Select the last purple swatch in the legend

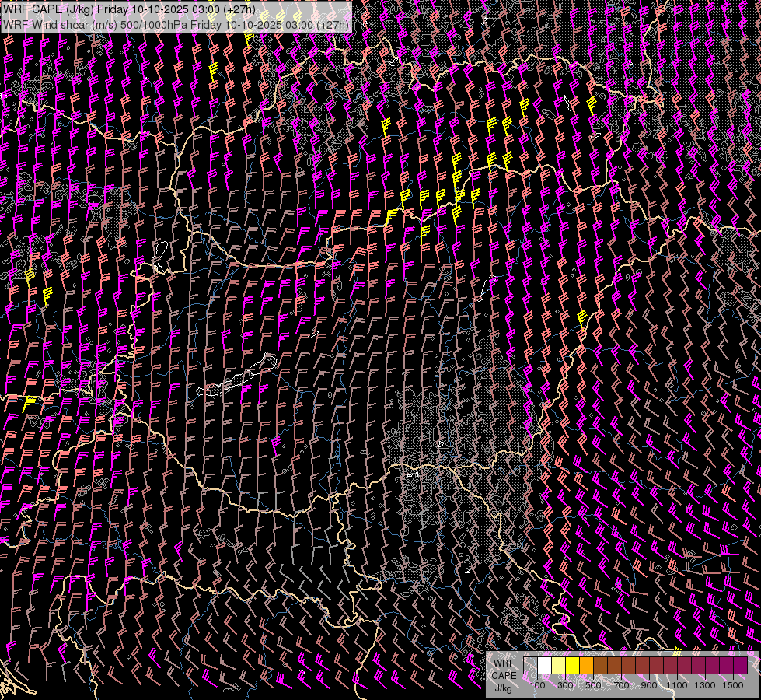(x=740, y=666)
